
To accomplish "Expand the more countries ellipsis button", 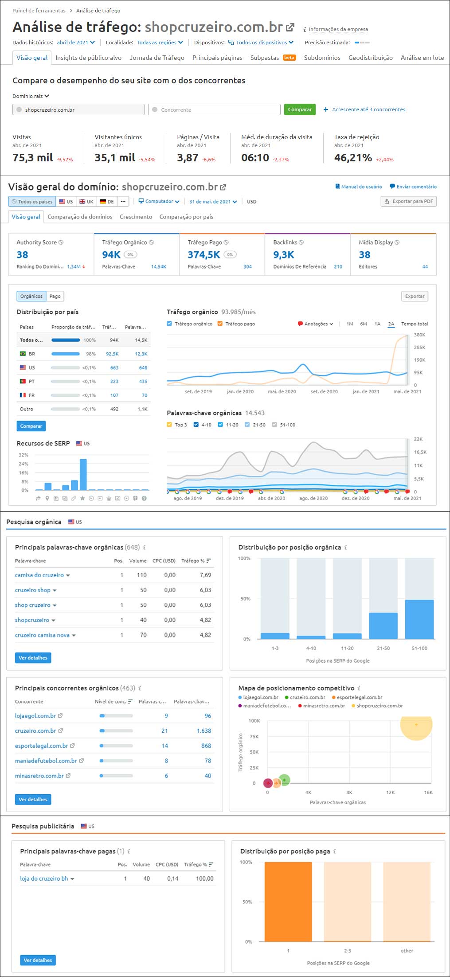I will point(123,202).
